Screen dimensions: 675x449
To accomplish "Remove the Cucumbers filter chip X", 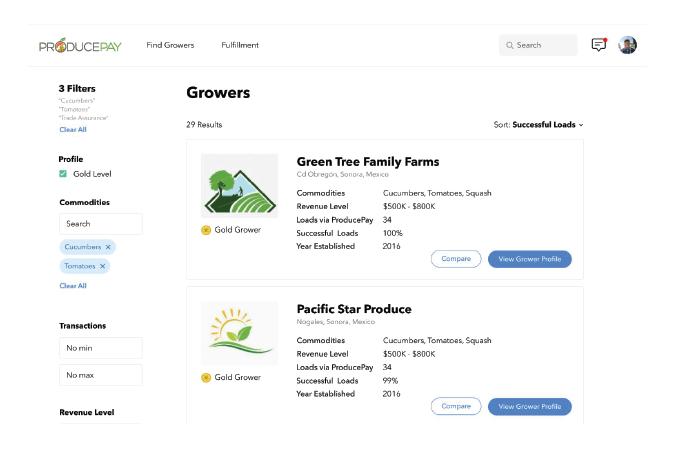I will click(108, 247).
